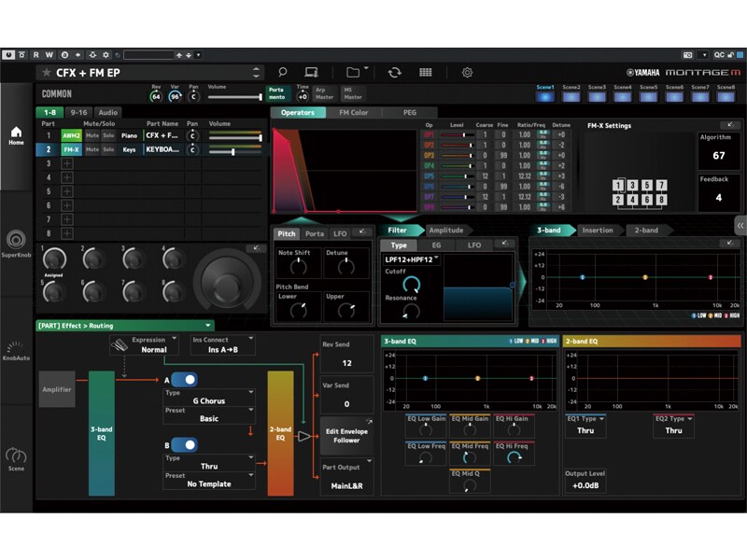Open the LPF12+HPF12 filter type dropdown
The width and height of the screenshot is (747, 560).
[412, 259]
